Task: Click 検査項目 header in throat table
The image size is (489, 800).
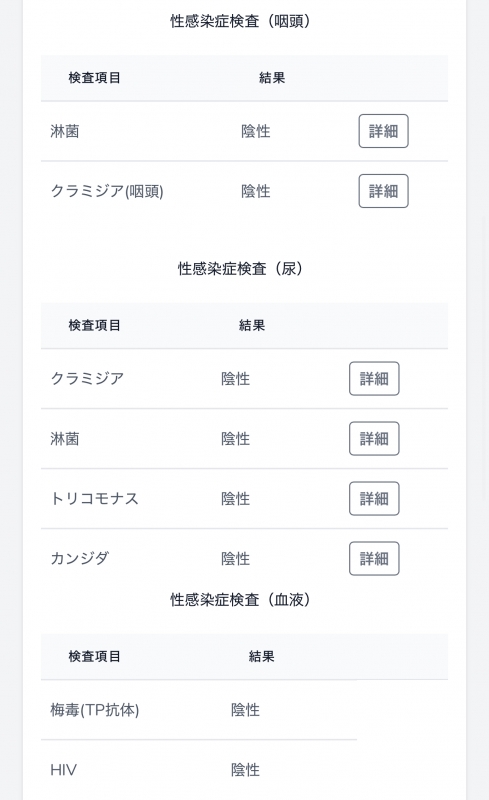Action: pyautogui.click(x=94, y=78)
